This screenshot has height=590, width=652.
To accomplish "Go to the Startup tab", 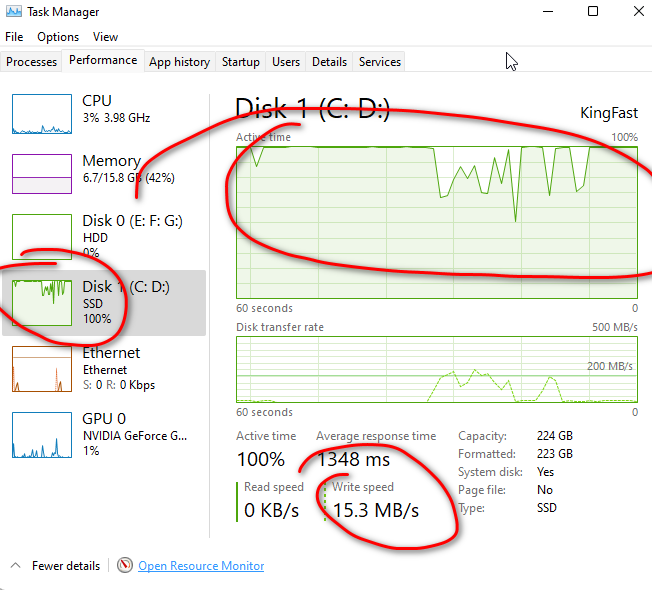I will click(240, 62).
